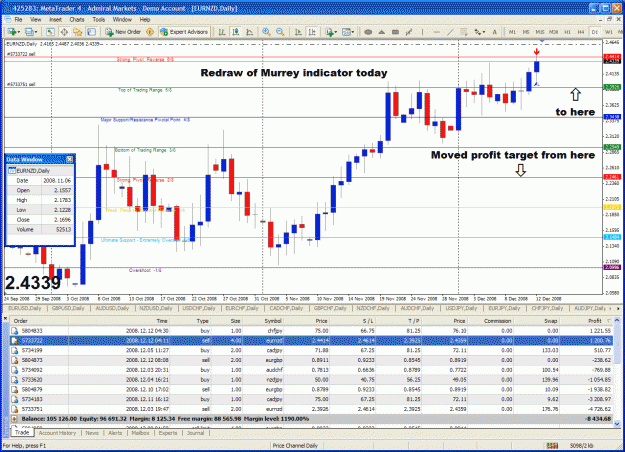This screenshot has width=625, height=452.
Task: Toggle Auto Scroll chart icon
Action: coord(298,32)
